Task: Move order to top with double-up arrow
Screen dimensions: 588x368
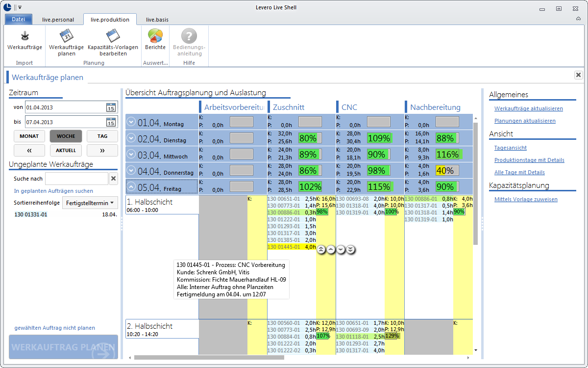Action: (321, 249)
